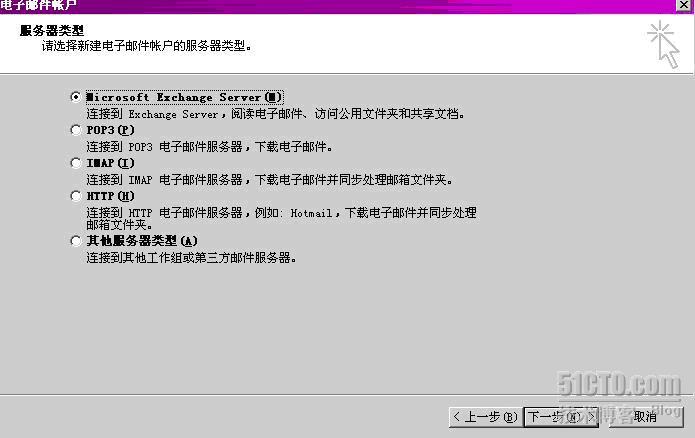The width and height of the screenshot is (695, 438).
Task: Choose the POP3 (P) radio option
Action: pyautogui.click(x=76, y=130)
